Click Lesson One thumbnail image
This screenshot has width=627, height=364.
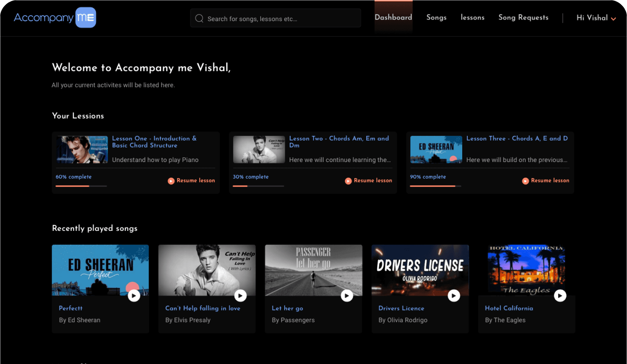coord(82,150)
